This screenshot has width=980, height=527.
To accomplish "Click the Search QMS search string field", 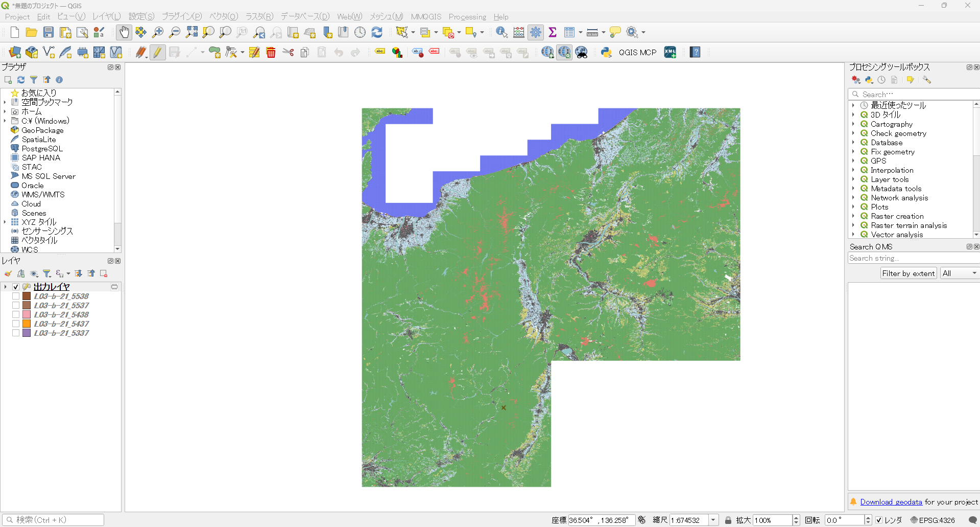I will pos(914,258).
